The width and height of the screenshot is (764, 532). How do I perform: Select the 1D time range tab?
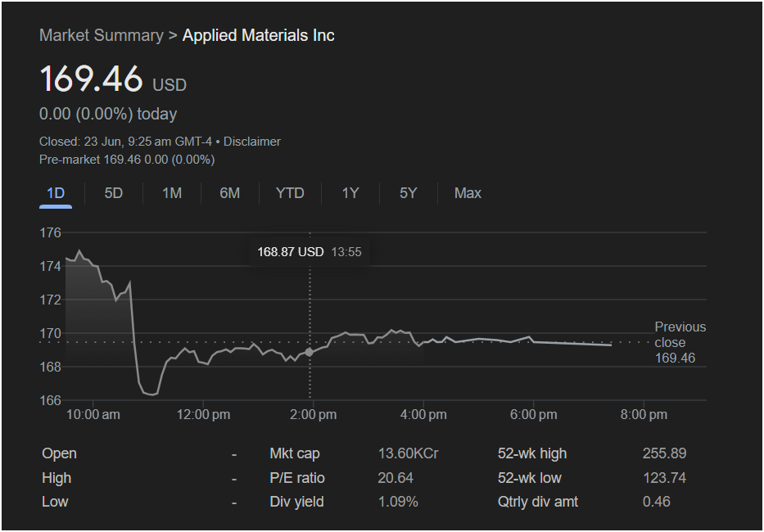[56, 193]
